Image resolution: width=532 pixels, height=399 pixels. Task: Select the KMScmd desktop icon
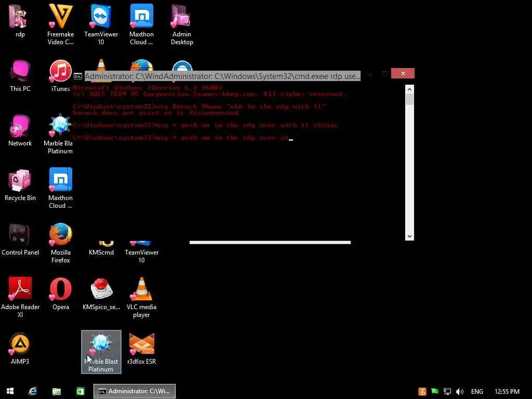pyautogui.click(x=101, y=248)
